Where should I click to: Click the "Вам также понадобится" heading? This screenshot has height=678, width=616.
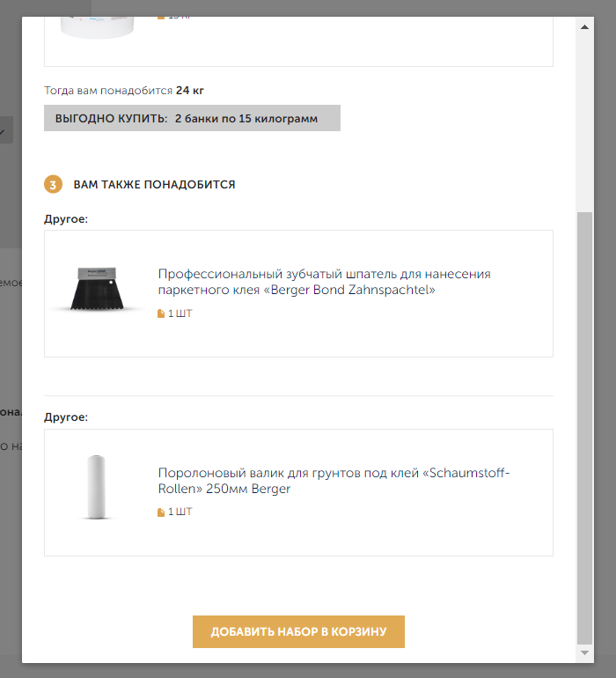[154, 185]
